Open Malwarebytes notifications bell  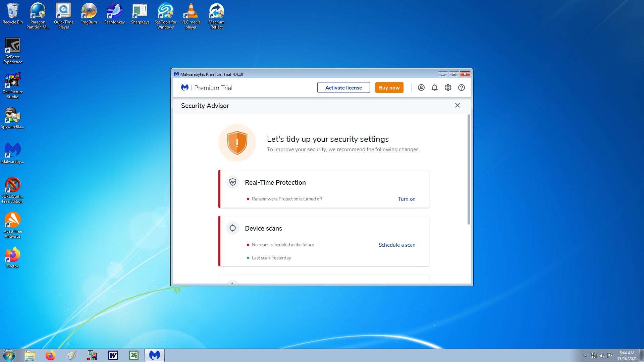click(x=435, y=87)
